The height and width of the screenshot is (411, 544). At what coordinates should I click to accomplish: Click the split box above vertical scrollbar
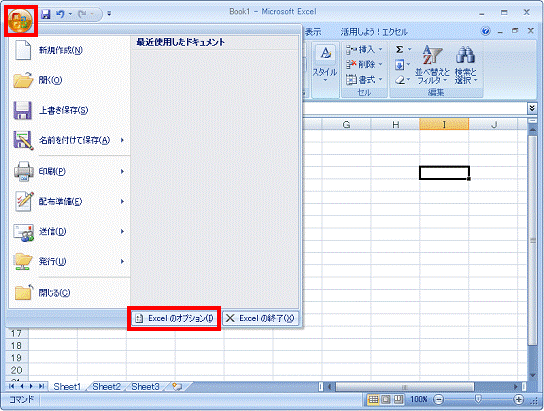pos(533,120)
